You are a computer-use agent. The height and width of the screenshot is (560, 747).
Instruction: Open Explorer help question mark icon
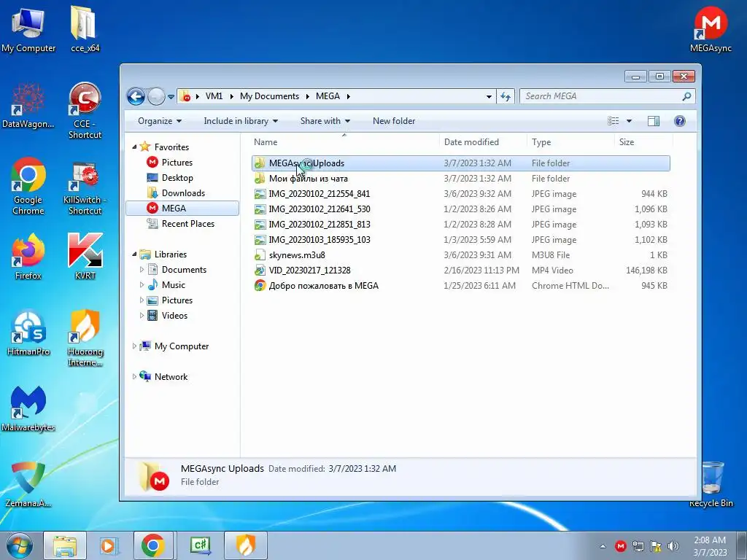[680, 121]
